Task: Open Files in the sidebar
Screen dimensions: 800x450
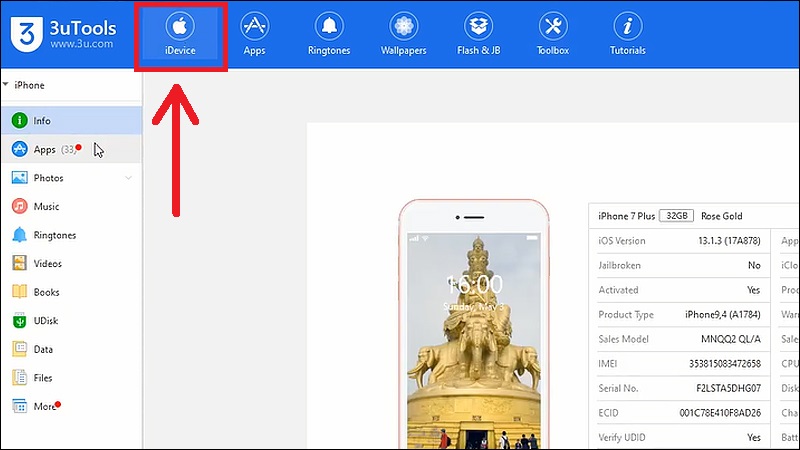Action: pyautogui.click(x=71, y=378)
